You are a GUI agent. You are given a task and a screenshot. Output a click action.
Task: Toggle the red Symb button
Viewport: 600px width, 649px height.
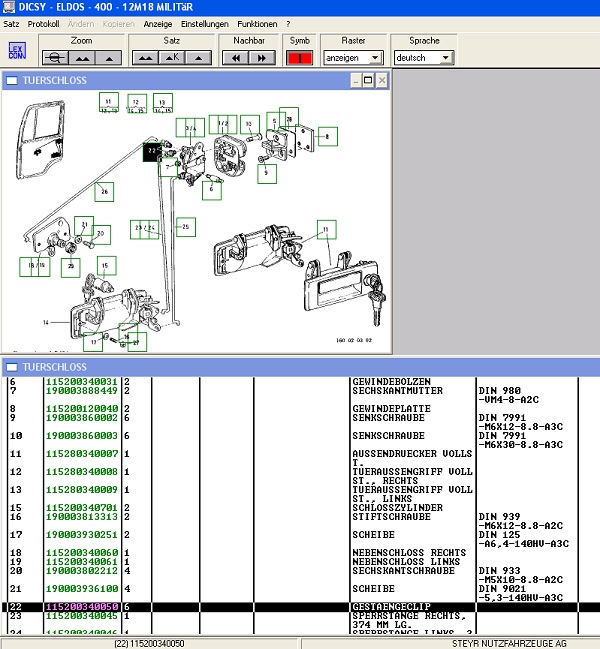[x=300, y=58]
